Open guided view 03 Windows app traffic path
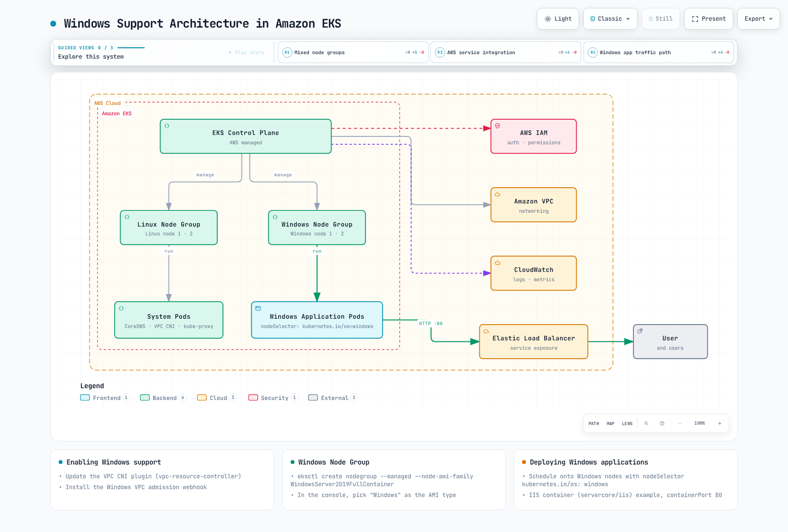The image size is (788, 532). click(658, 52)
